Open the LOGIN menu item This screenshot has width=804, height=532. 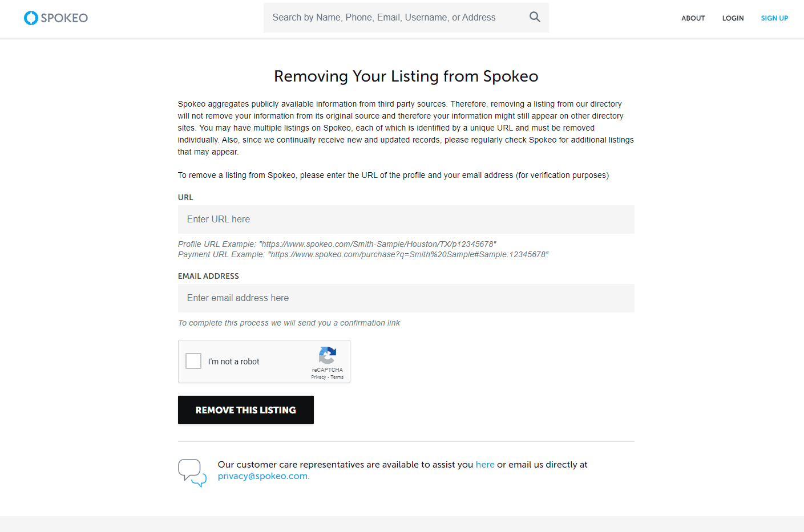click(733, 18)
